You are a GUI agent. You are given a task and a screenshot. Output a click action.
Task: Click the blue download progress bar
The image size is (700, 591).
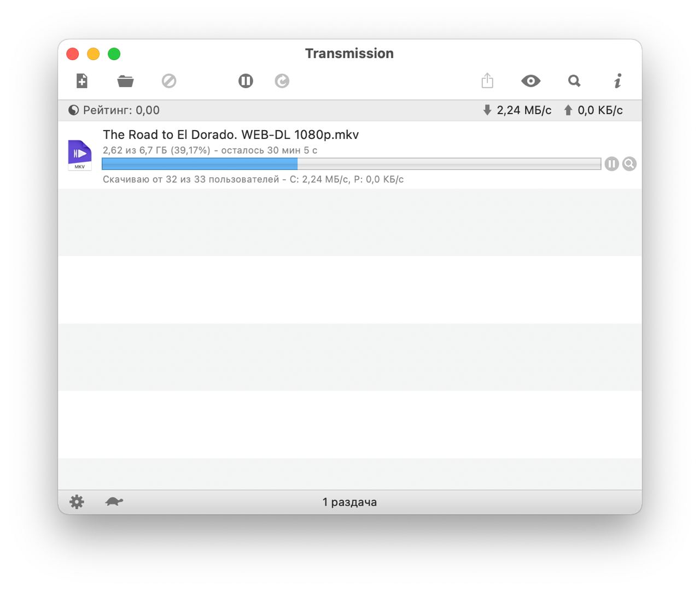(352, 163)
